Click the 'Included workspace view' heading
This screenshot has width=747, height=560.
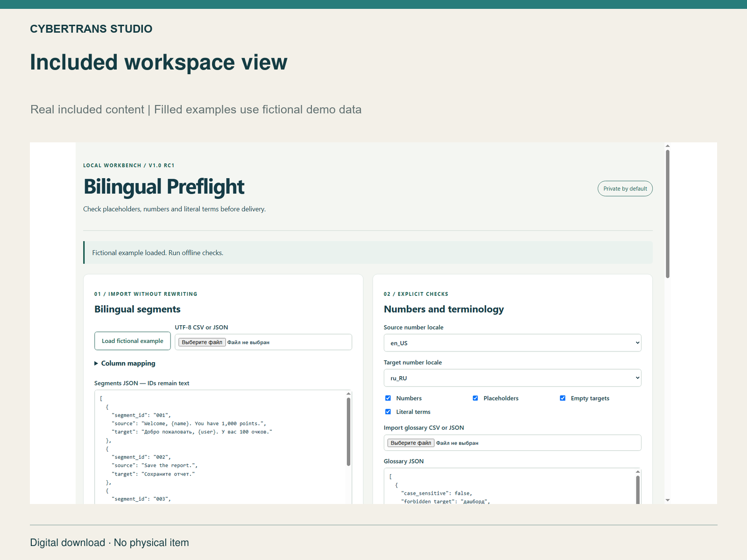(x=159, y=62)
